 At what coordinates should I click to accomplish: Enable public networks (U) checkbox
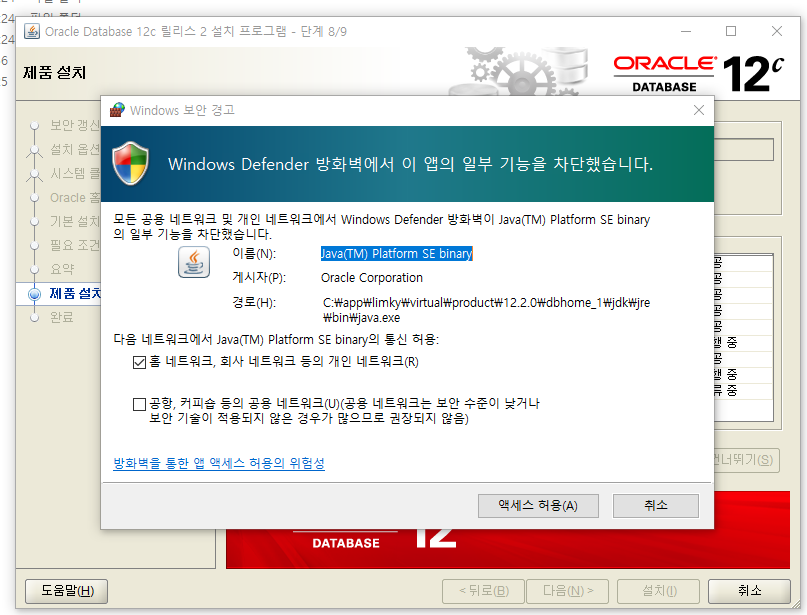[139, 404]
